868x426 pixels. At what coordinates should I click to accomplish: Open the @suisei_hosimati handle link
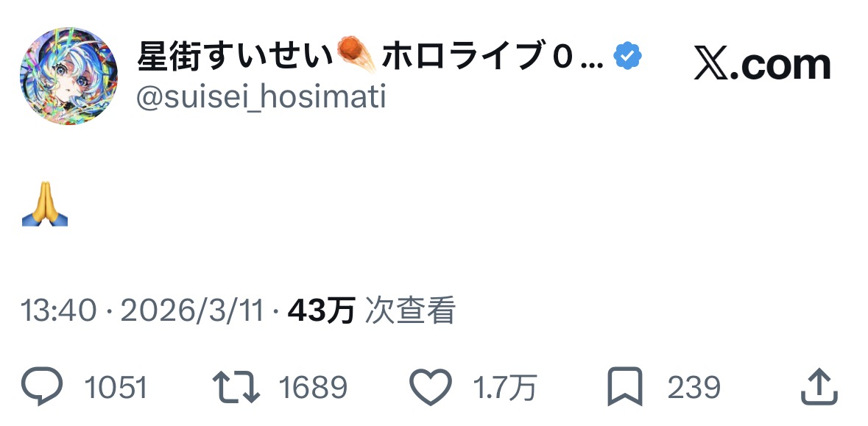tap(261, 98)
